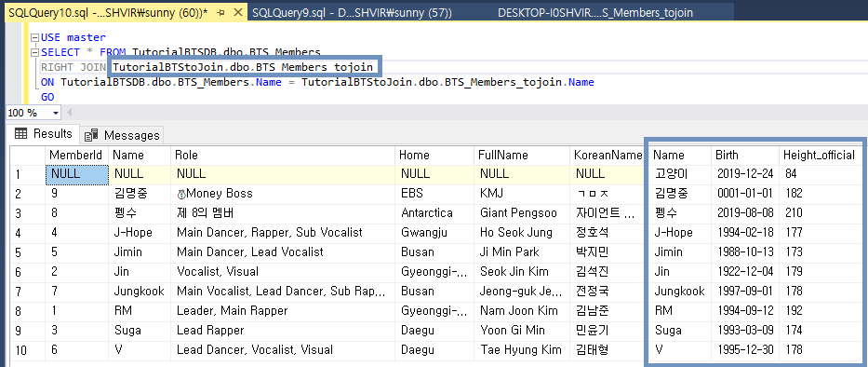Click the Giant Pengsoo full name cell
Viewport: 868px width, 367px height.
522,213
